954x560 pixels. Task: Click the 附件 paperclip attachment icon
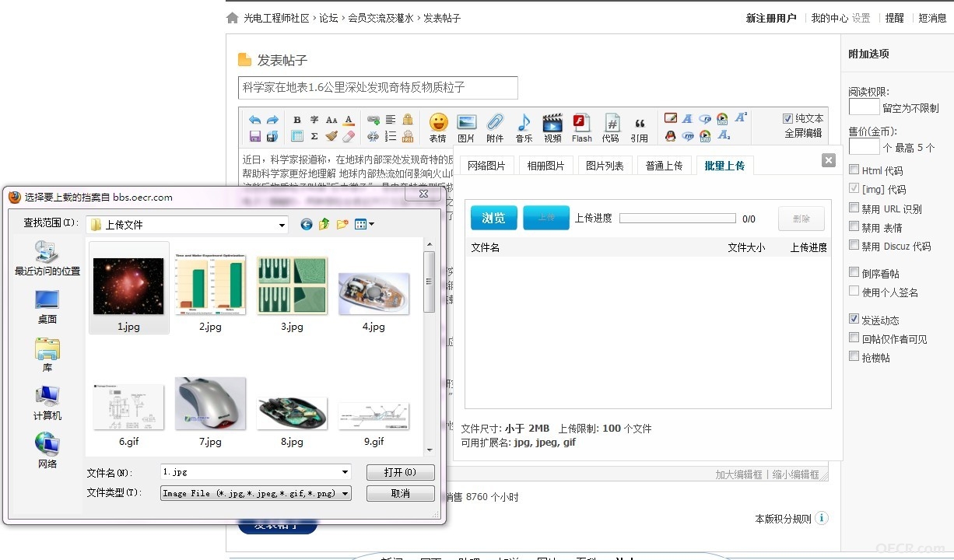[x=495, y=123]
